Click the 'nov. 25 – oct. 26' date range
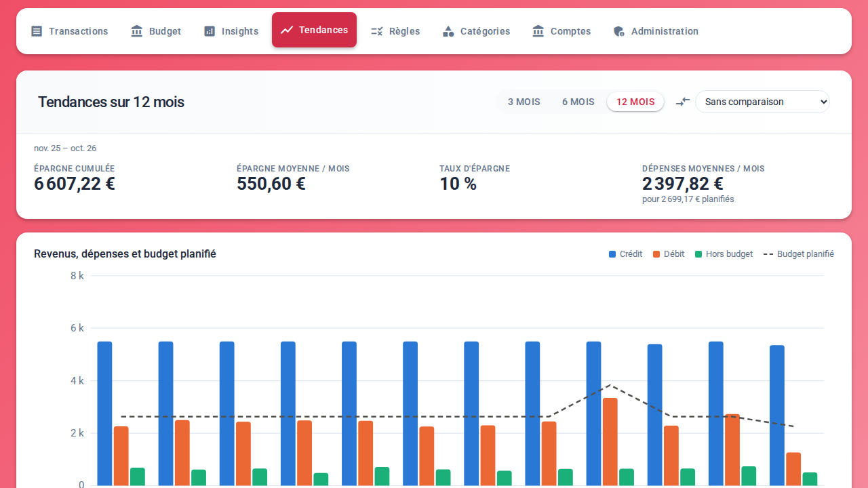Viewport: 868px width, 488px height. click(x=65, y=148)
